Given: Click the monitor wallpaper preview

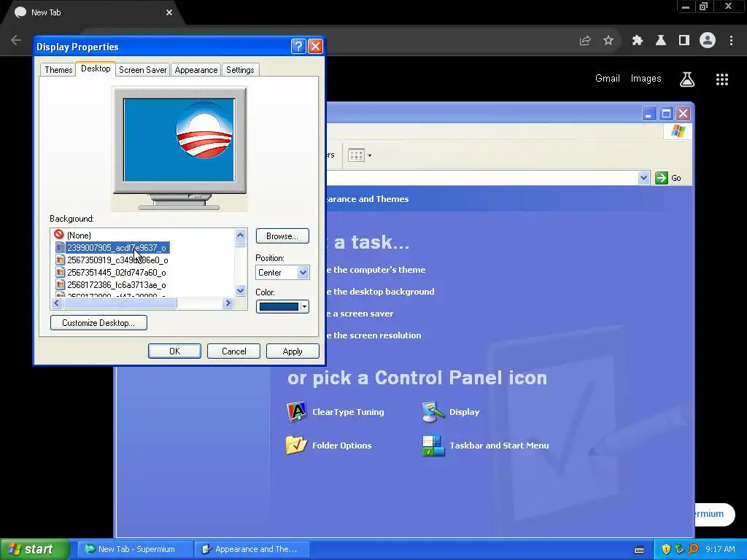Looking at the screenshot, I should (x=179, y=140).
